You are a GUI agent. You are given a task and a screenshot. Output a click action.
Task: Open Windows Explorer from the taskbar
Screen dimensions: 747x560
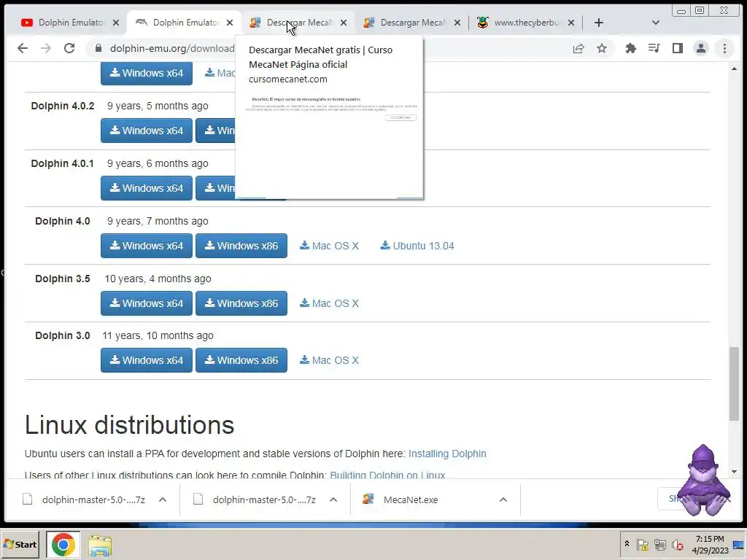[x=100, y=545]
